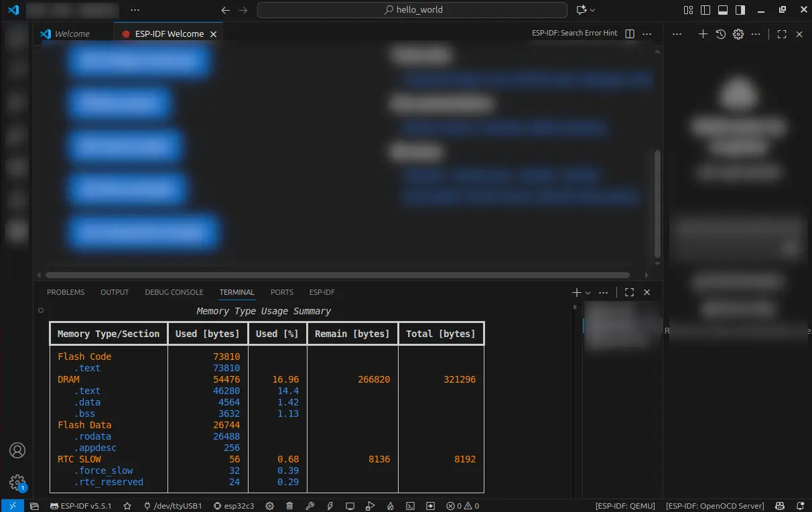Image resolution: width=812 pixels, height=512 pixels.
Task: Open SDK configuration editor gear in status bar
Action: (270, 506)
